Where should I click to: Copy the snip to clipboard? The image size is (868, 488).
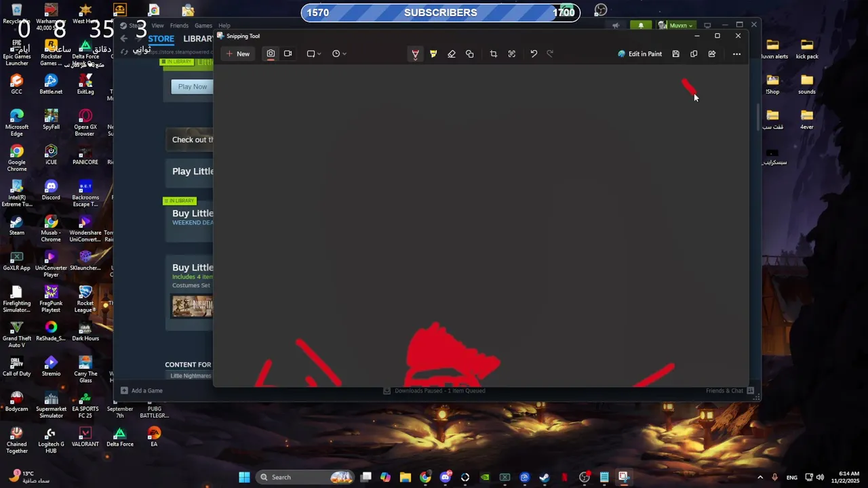(x=694, y=54)
